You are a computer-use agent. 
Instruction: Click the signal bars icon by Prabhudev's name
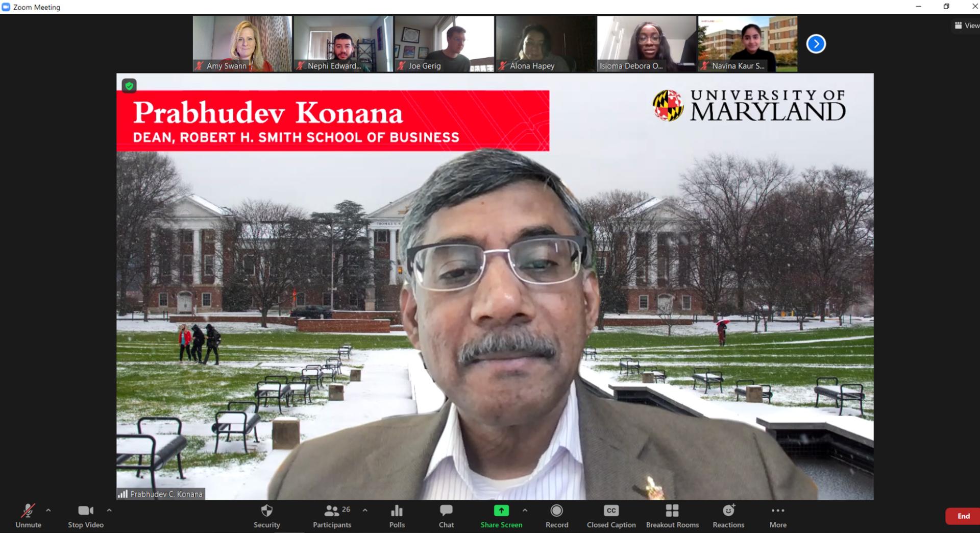[x=122, y=494]
